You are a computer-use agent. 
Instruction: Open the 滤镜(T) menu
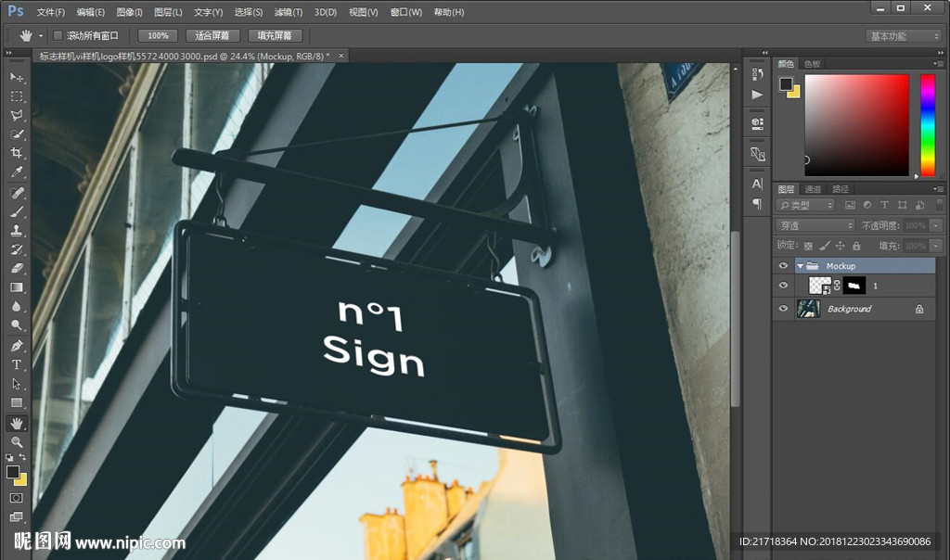point(289,12)
